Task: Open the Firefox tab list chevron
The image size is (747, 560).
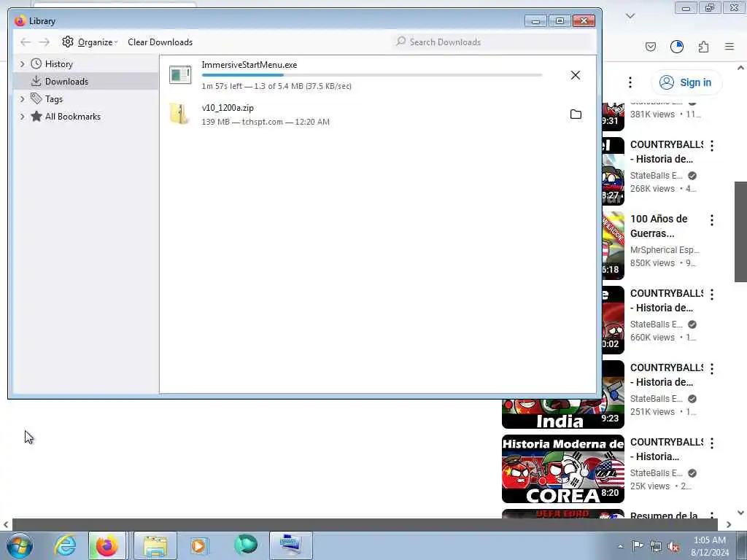Action: click(630, 16)
